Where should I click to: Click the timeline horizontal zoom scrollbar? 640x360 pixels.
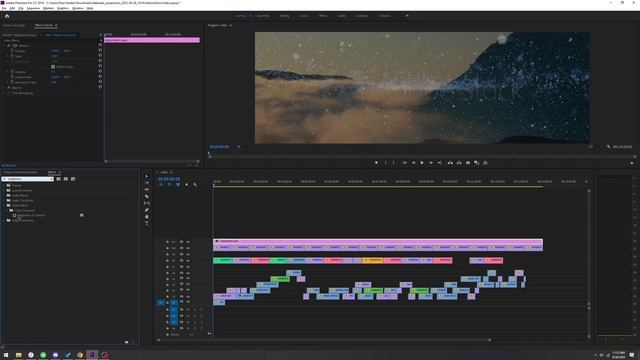[x=324, y=340]
